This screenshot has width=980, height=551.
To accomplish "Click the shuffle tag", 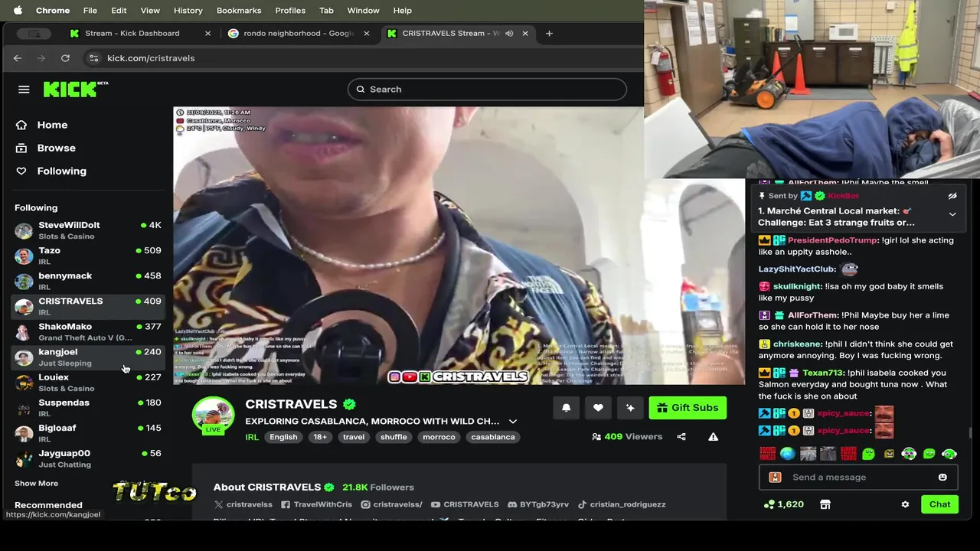I will coord(394,437).
